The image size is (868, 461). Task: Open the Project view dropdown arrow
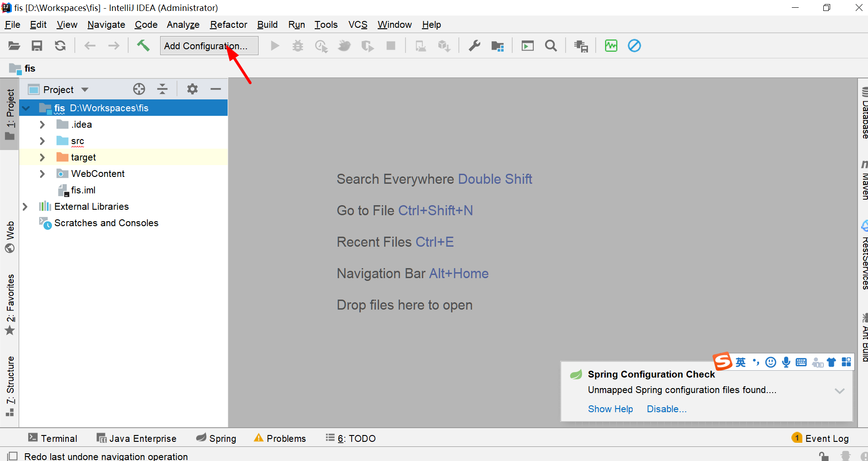tap(85, 89)
